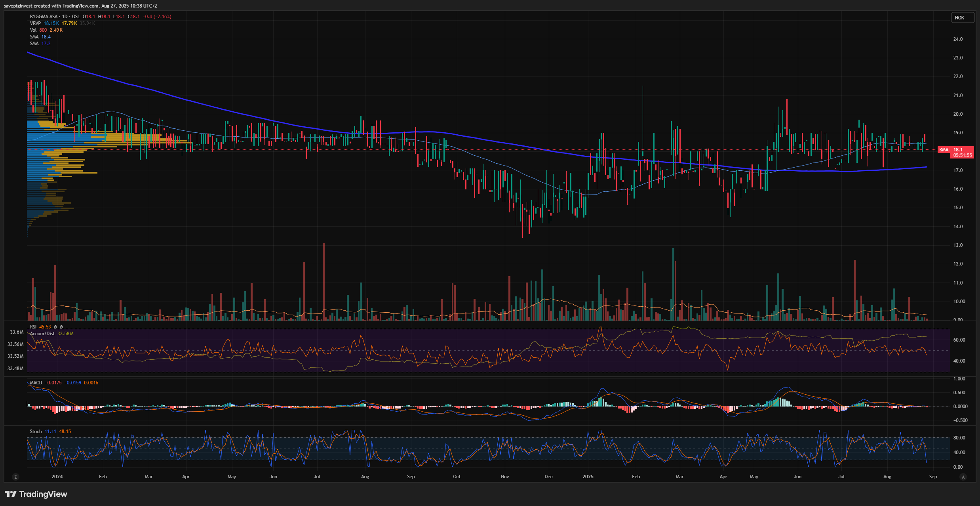Select the MACD indicator label
This screenshot has height=506, width=980.
click(x=36, y=383)
